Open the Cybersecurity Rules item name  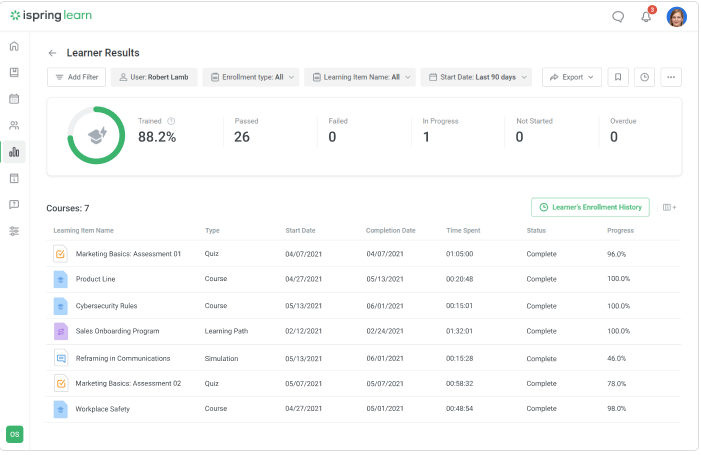point(106,306)
